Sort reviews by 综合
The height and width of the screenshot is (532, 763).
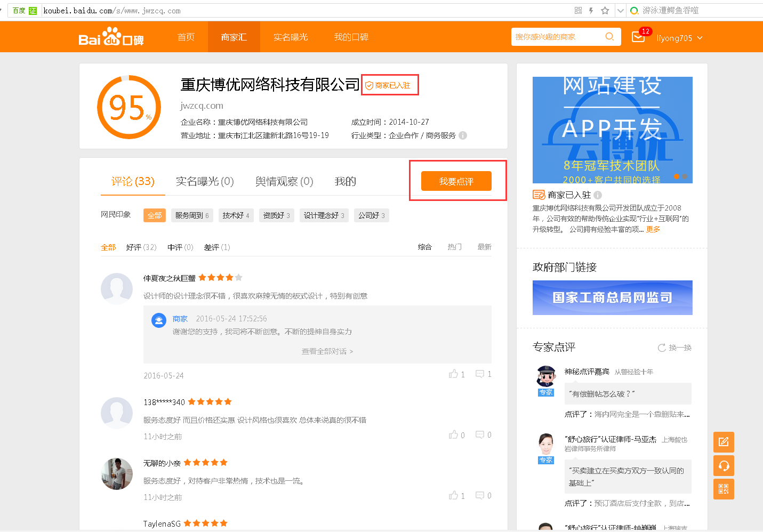click(425, 247)
